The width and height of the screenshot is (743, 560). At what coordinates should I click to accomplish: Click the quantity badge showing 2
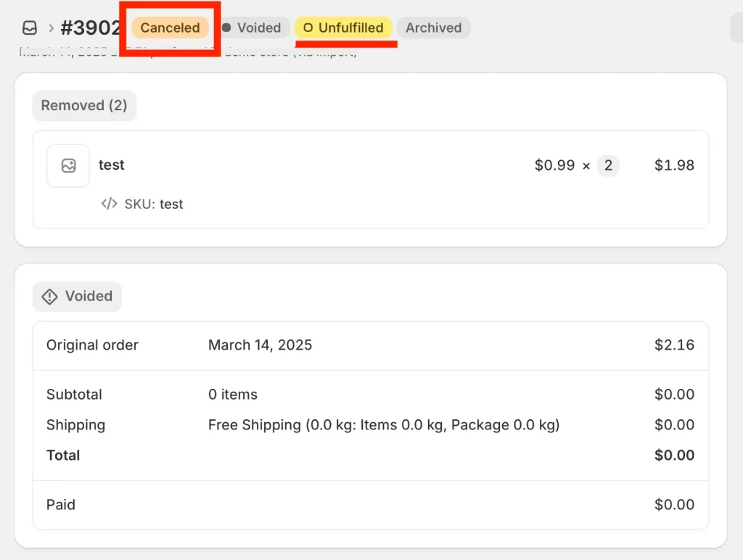tap(608, 165)
